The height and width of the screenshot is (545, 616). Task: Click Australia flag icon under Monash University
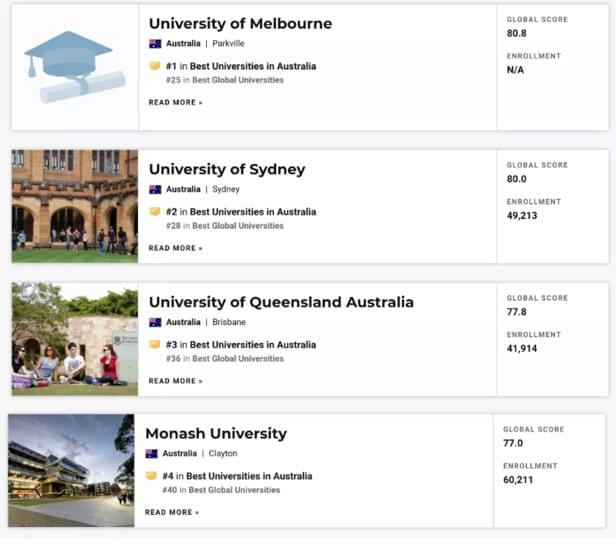pyautogui.click(x=151, y=453)
